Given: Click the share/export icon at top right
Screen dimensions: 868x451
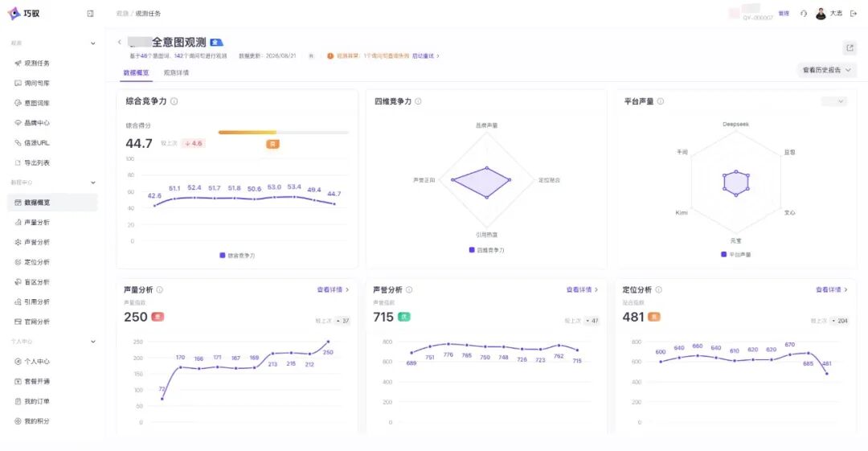Looking at the screenshot, I should [x=850, y=48].
